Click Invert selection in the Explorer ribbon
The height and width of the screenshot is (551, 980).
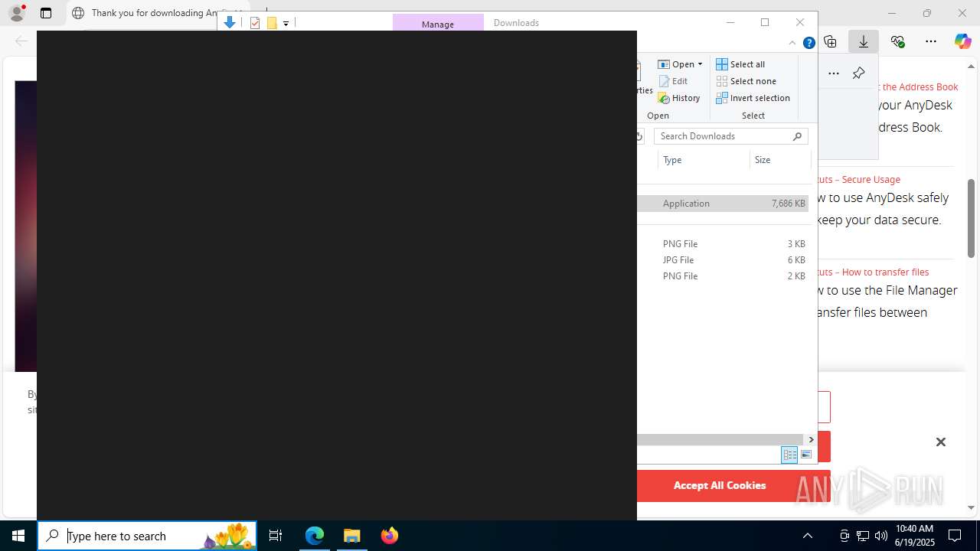(x=753, y=98)
